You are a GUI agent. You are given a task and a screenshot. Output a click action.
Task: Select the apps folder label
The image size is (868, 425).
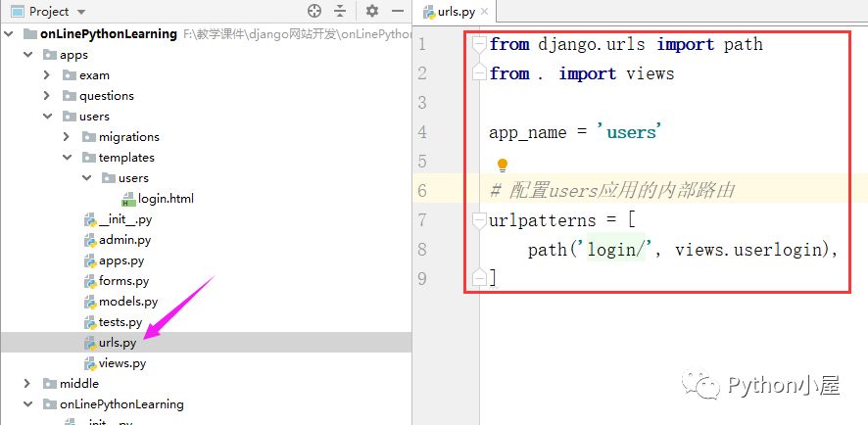(74, 55)
